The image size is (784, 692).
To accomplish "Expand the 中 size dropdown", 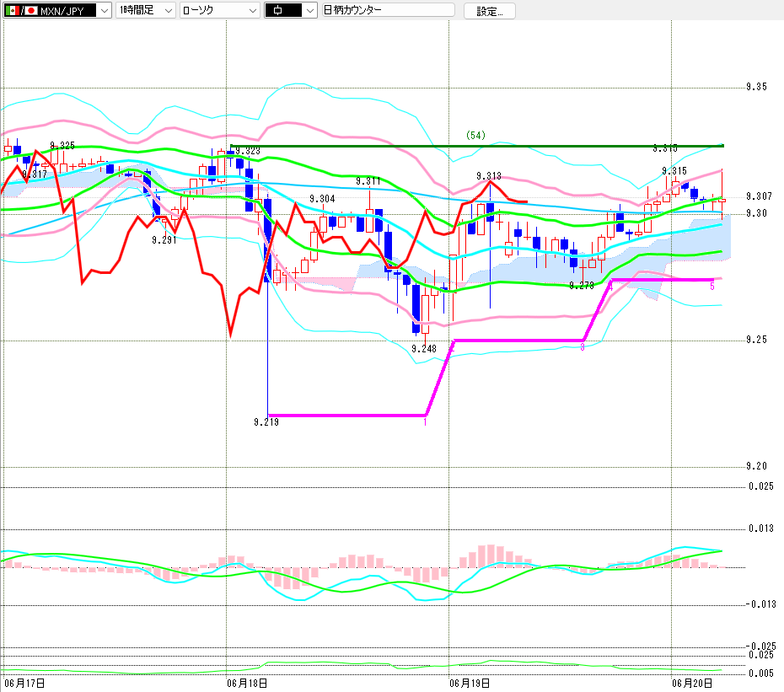I will tap(291, 10).
